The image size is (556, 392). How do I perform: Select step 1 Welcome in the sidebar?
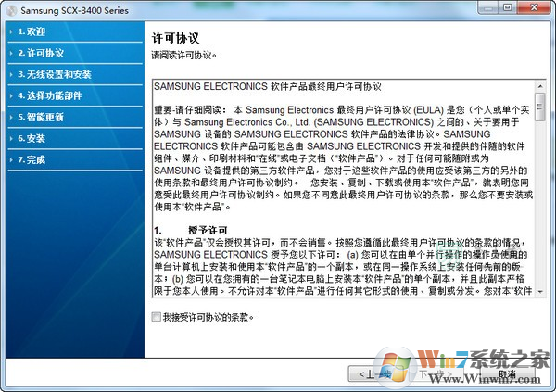pos(75,32)
